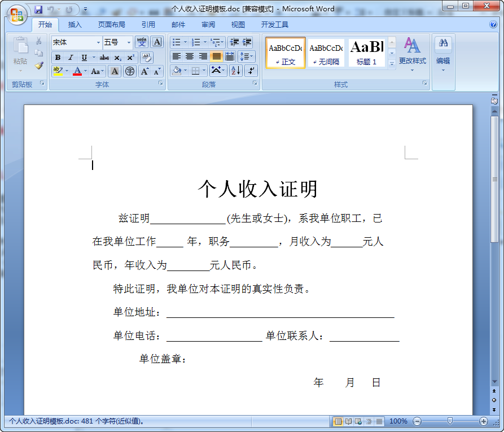Apply the 标题 1 style

[366, 53]
